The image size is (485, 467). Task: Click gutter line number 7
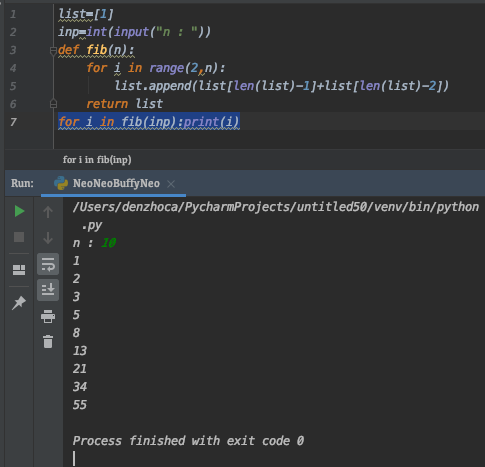(x=13, y=122)
